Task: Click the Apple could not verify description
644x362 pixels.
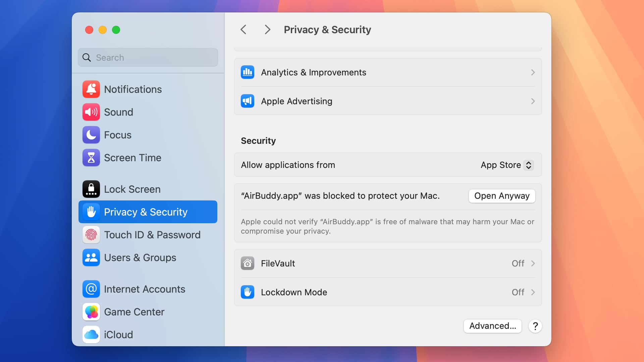Action: coord(387,226)
